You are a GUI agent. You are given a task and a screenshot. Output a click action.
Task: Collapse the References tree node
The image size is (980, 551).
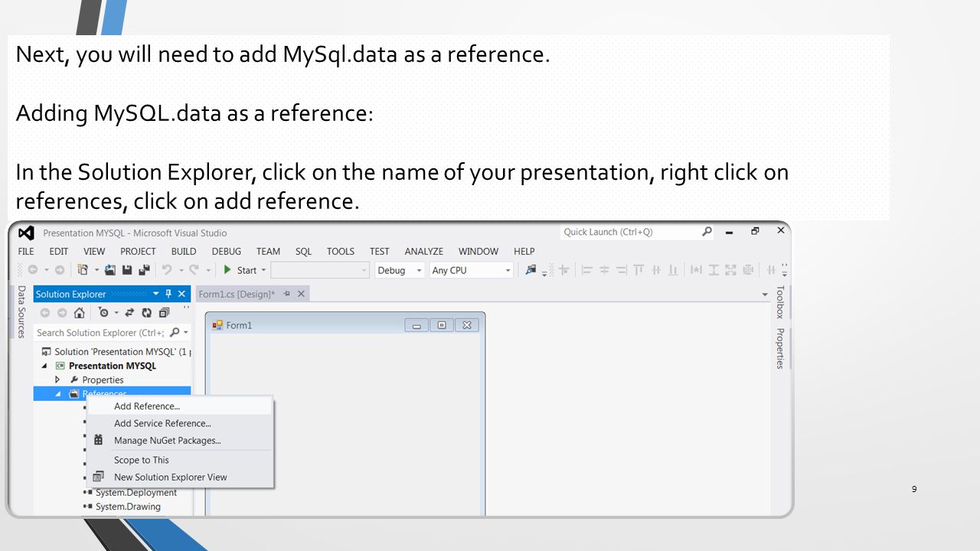coord(58,394)
